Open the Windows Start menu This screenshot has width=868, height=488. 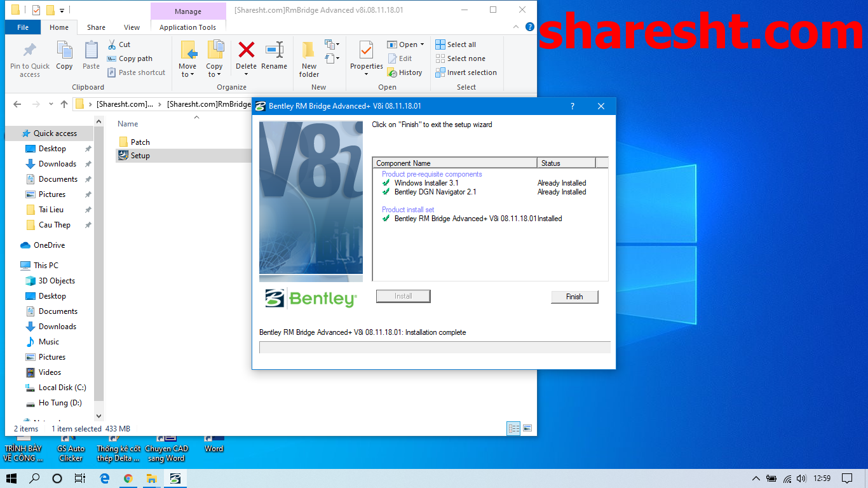[x=11, y=478]
